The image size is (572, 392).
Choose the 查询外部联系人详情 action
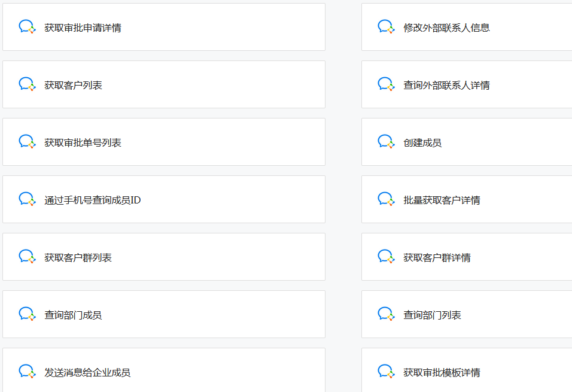[x=467, y=84]
